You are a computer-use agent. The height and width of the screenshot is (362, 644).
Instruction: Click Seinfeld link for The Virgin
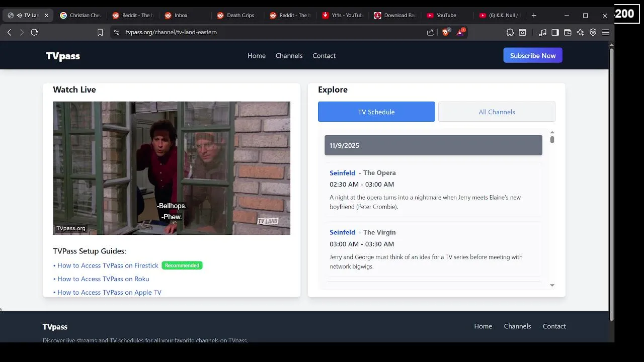click(342, 232)
